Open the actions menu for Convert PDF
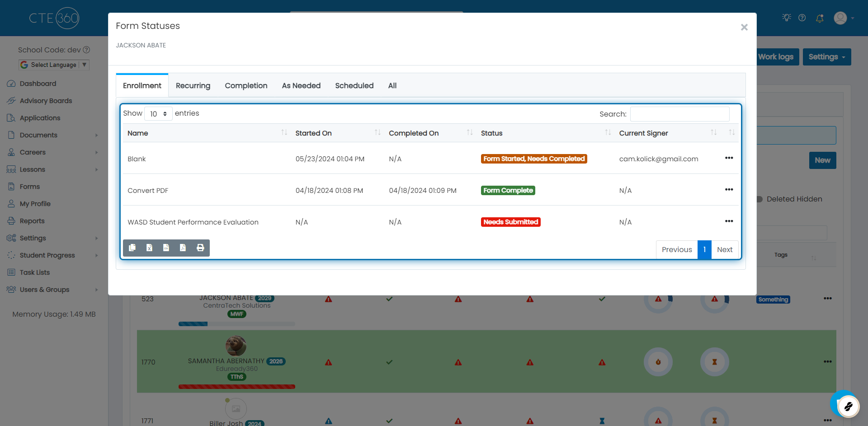This screenshot has width=868, height=426. (x=729, y=190)
